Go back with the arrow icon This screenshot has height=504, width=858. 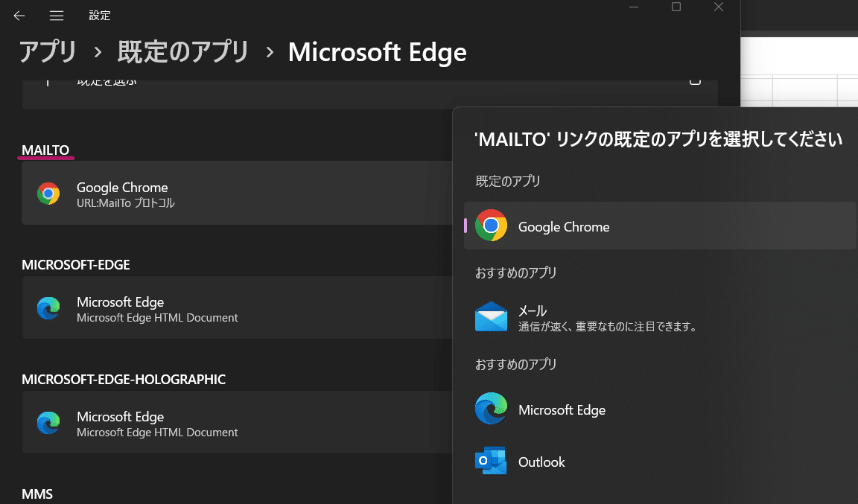point(19,16)
